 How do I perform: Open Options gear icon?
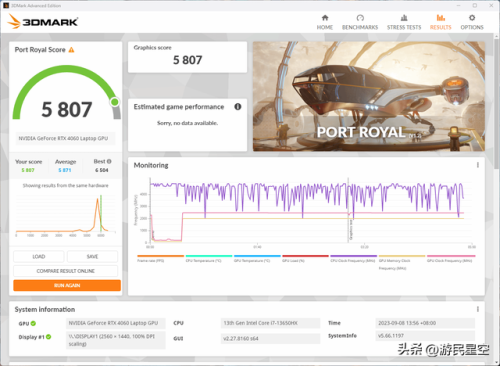click(x=472, y=18)
